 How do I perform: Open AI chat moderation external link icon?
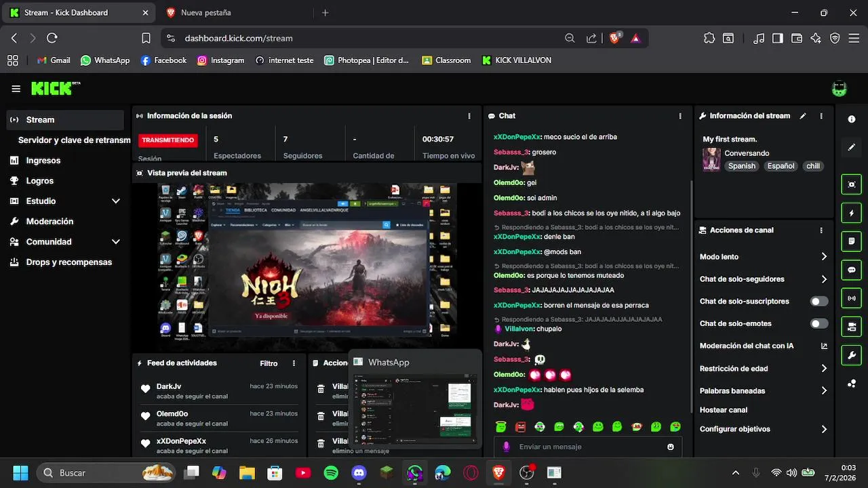click(824, 346)
